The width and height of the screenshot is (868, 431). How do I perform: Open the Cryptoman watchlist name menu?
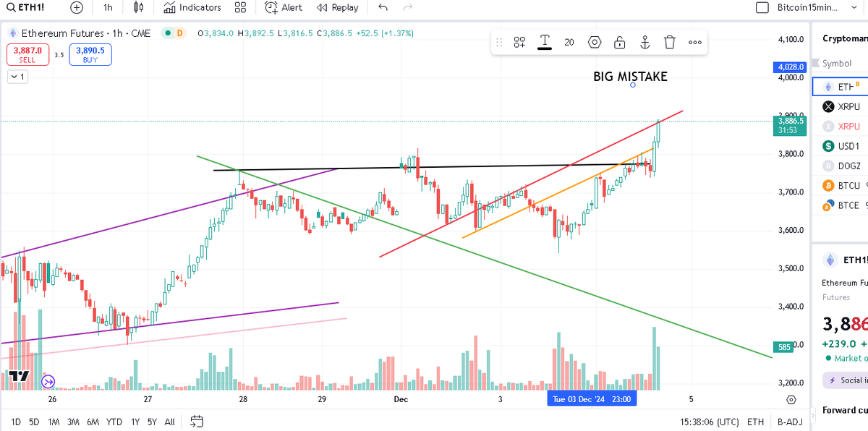[845, 38]
